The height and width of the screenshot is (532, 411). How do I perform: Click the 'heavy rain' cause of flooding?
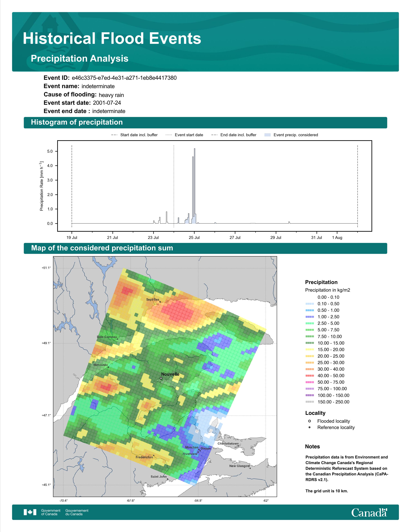[x=111, y=95]
